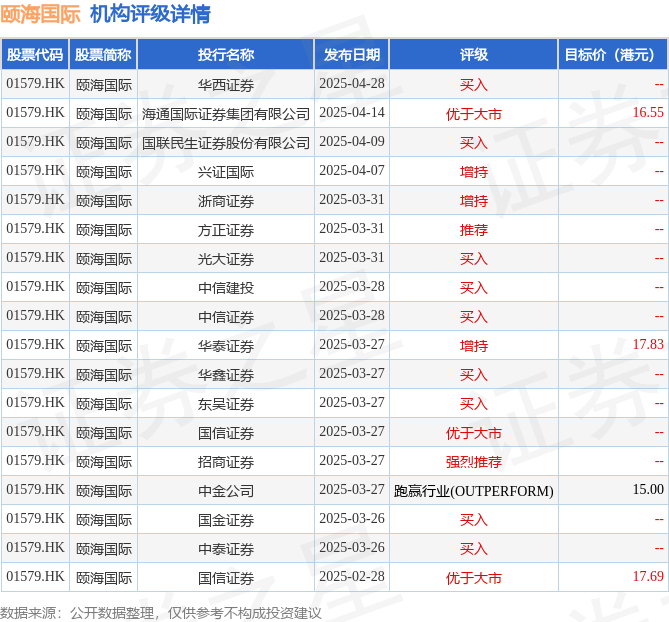The width and height of the screenshot is (669, 622).
Task: Click the 推荐 rating for 方正证券
Action: (x=474, y=230)
